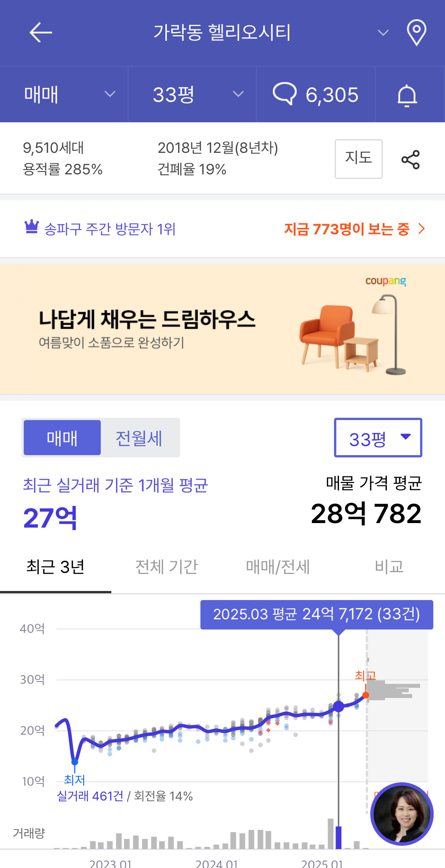Open the Coupang 드림하우스 banner ad
The width and height of the screenshot is (445, 868).
click(x=222, y=329)
